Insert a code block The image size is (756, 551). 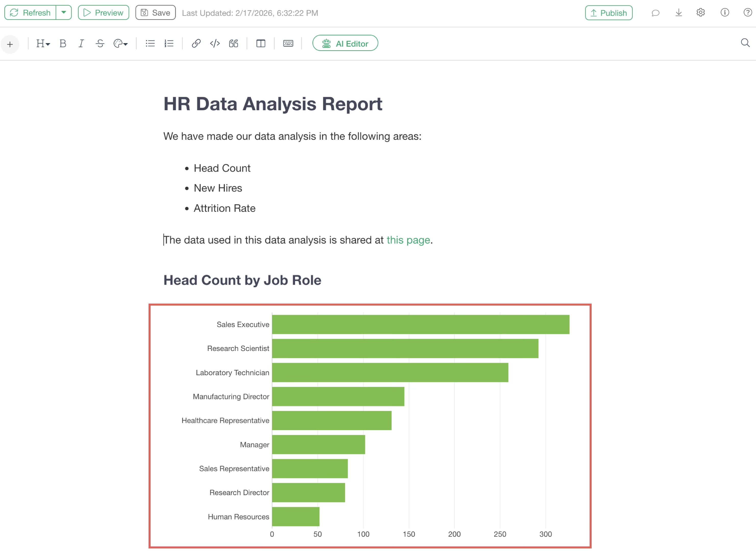click(215, 44)
